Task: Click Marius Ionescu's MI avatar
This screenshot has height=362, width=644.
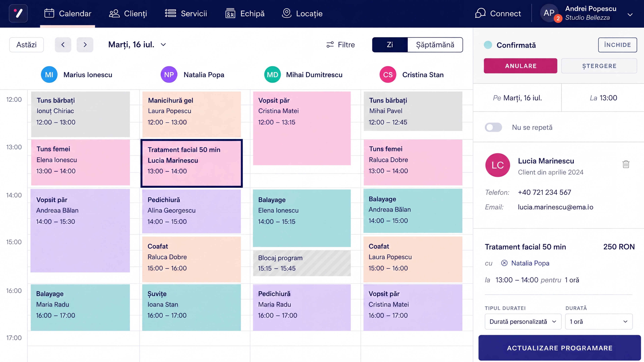Action: coord(49,74)
